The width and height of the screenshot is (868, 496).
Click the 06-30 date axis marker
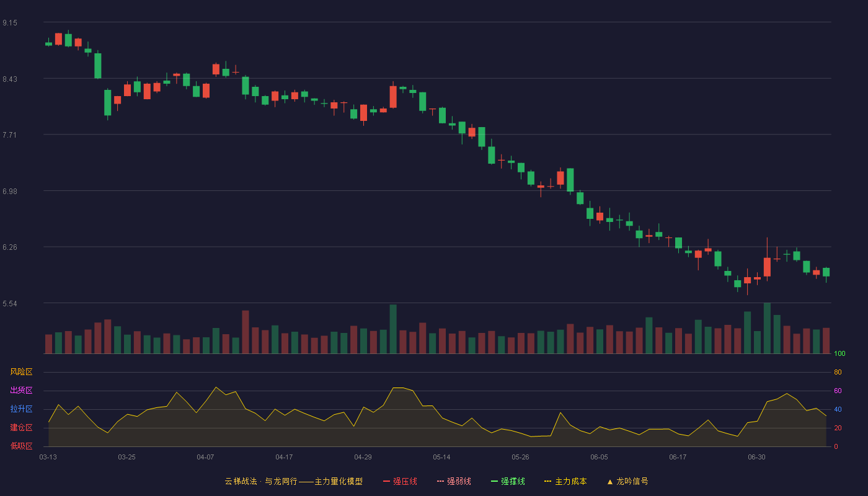[x=756, y=457]
